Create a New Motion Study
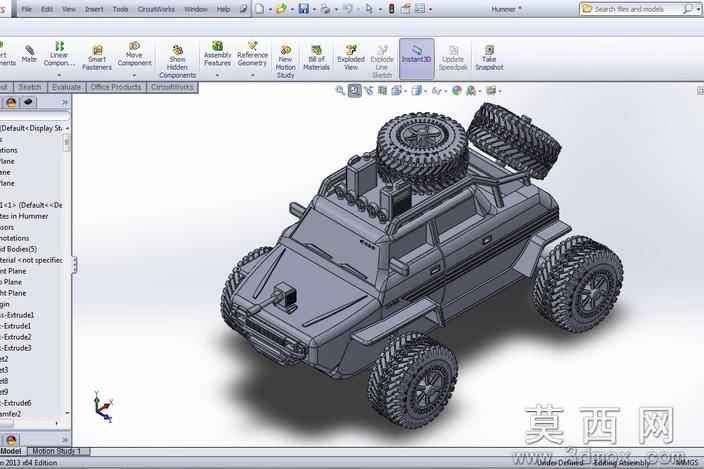 pyautogui.click(x=286, y=61)
